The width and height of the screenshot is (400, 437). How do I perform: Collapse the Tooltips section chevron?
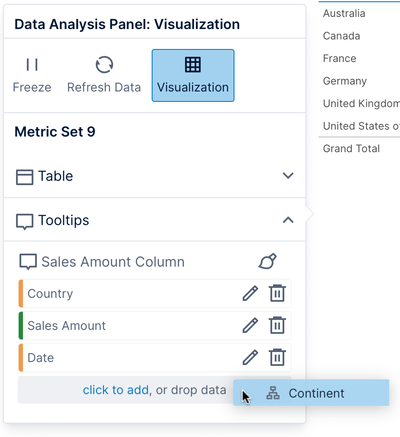[x=288, y=220]
